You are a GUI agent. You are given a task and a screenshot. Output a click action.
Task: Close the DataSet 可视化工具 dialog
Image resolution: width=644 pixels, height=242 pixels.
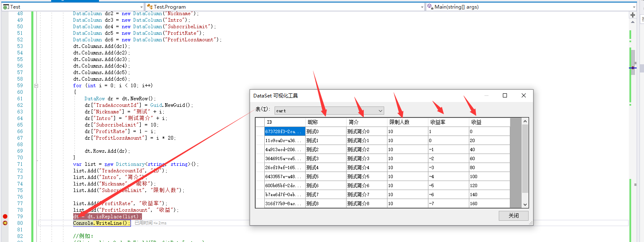(524, 95)
